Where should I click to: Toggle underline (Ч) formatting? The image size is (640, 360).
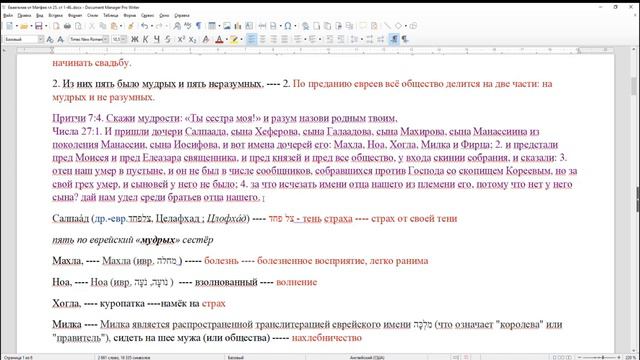click(x=157, y=39)
